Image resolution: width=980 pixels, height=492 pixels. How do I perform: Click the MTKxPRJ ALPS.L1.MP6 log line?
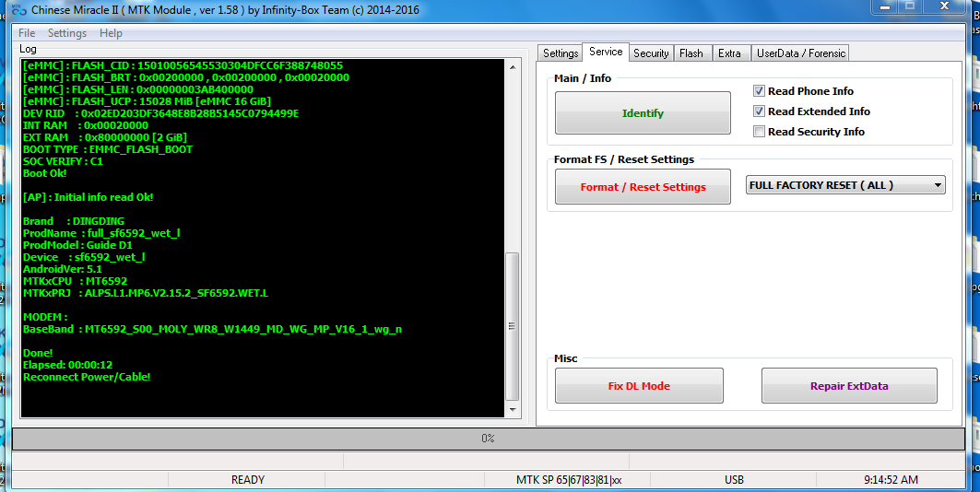(146, 293)
